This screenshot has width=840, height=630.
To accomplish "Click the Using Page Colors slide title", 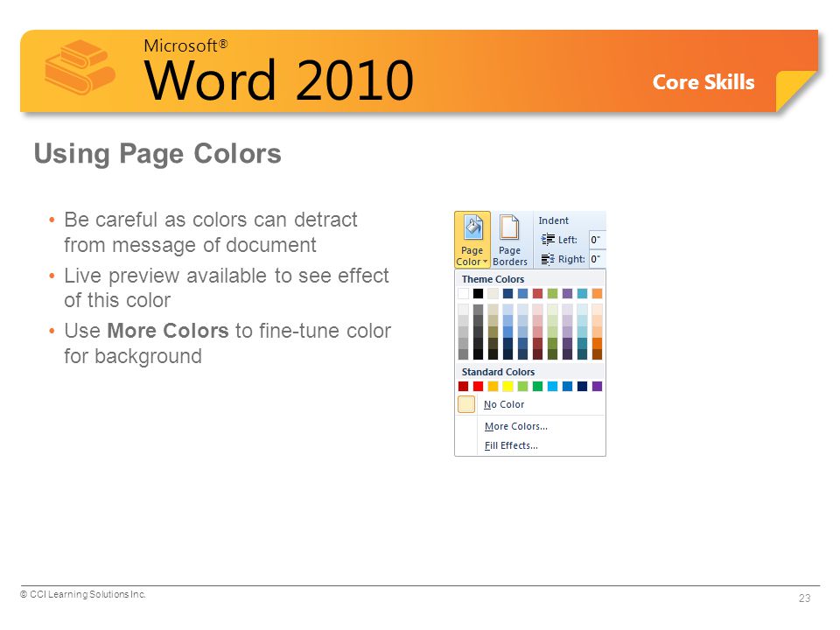I will coord(157,154).
